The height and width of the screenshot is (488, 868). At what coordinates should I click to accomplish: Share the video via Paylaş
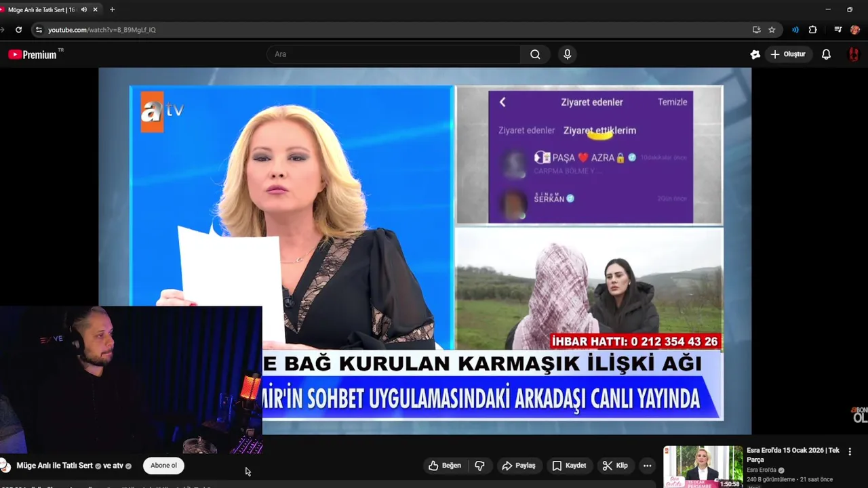pyautogui.click(x=519, y=466)
